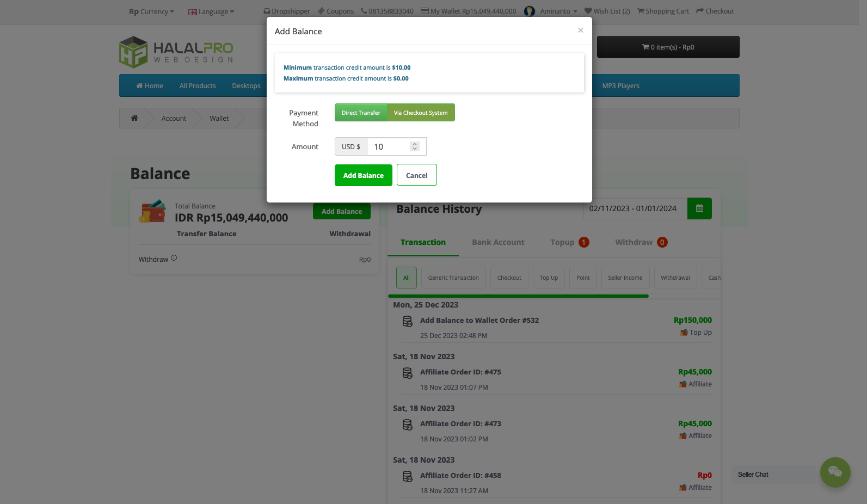Click Transfer Balance link
Screen dimensions: 867x504
[207, 233]
